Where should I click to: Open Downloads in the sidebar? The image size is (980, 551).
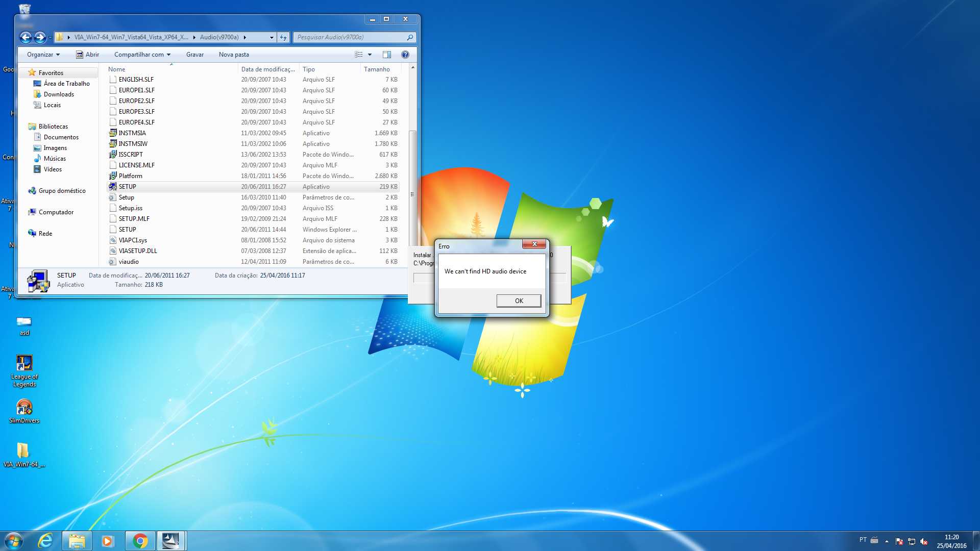tap(59, 94)
